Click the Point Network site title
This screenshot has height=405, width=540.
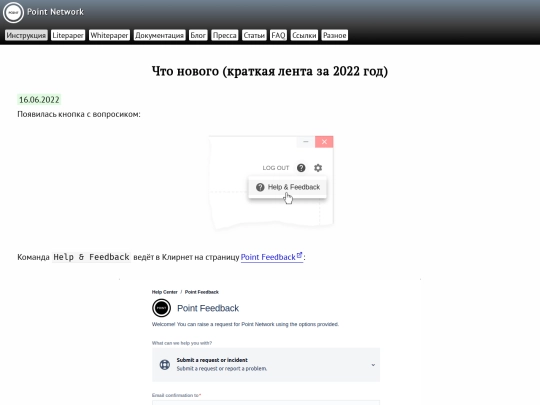pos(55,12)
